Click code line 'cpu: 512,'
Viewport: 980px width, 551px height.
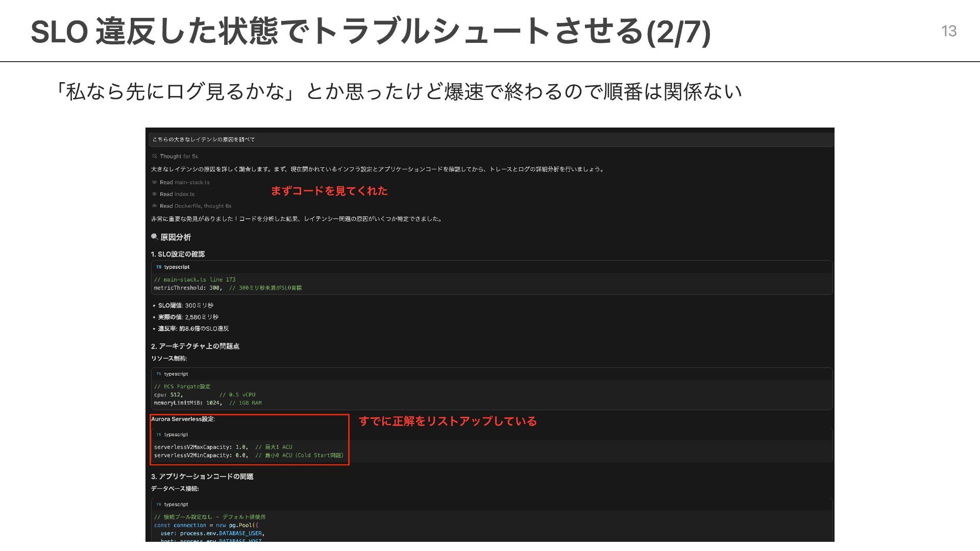pyautogui.click(x=168, y=395)
